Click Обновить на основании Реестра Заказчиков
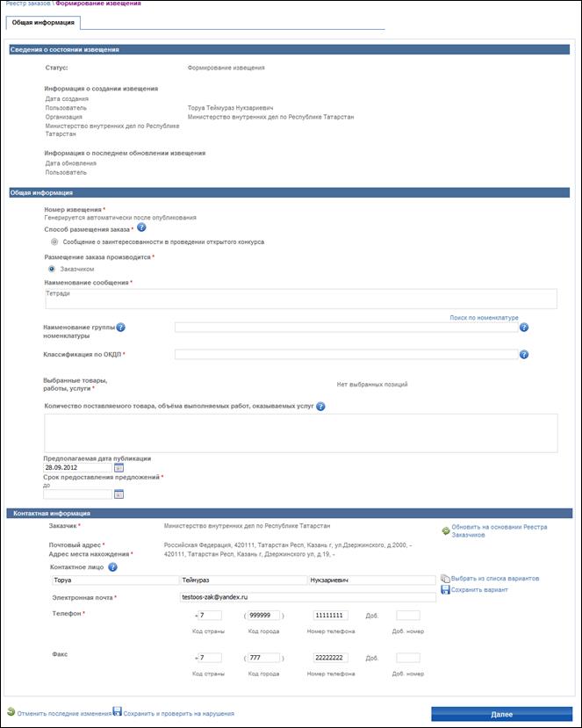Viewport: 582px width, 728px height. [499, 530]
